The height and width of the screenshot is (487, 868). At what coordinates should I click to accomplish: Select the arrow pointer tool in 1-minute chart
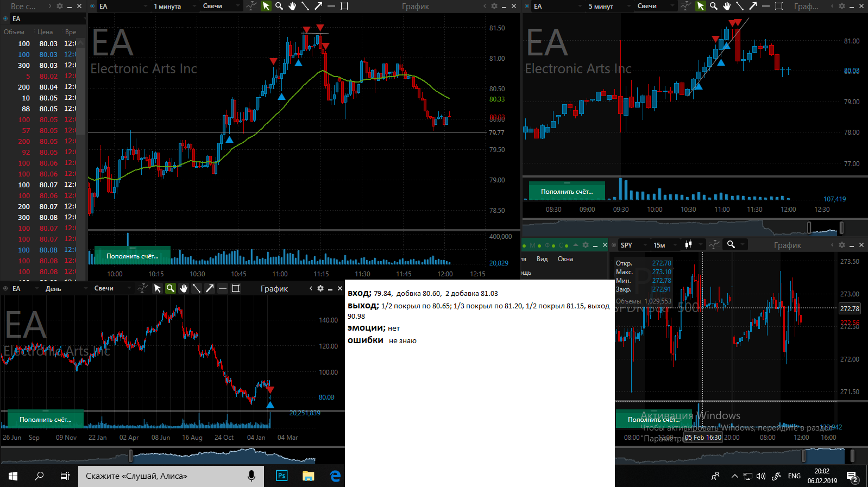[x=266, y=6]
